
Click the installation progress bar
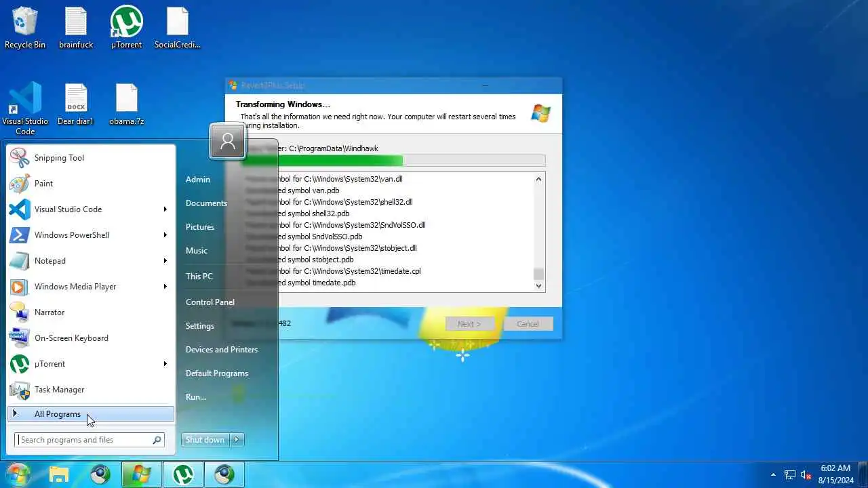coord(393,161)
